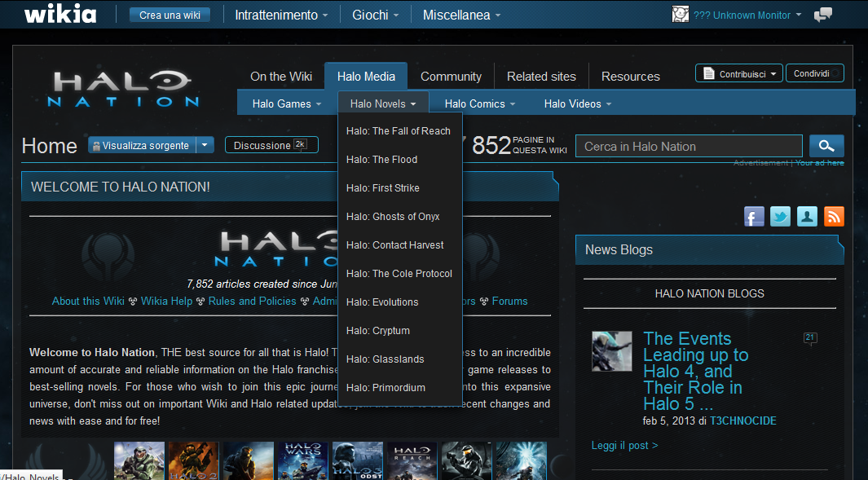Open the Related sites tab
Viewport: 868px width, 480px height.
(541, 77)
